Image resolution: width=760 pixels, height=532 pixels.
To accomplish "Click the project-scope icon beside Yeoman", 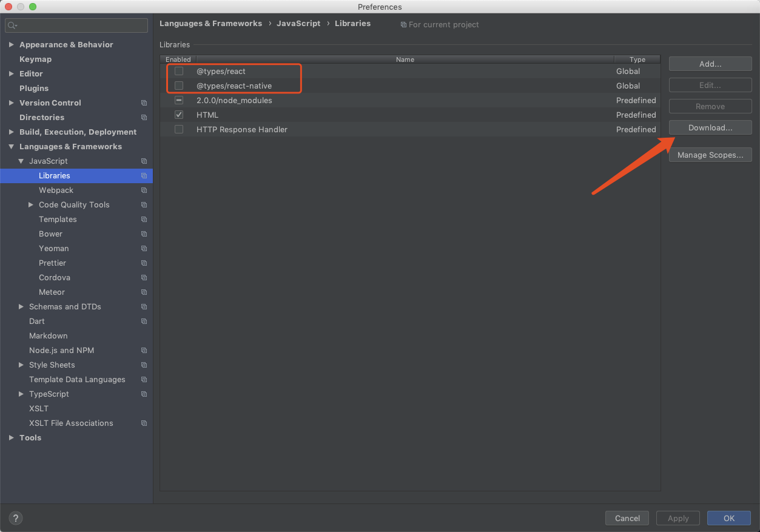I will point(144,249).
